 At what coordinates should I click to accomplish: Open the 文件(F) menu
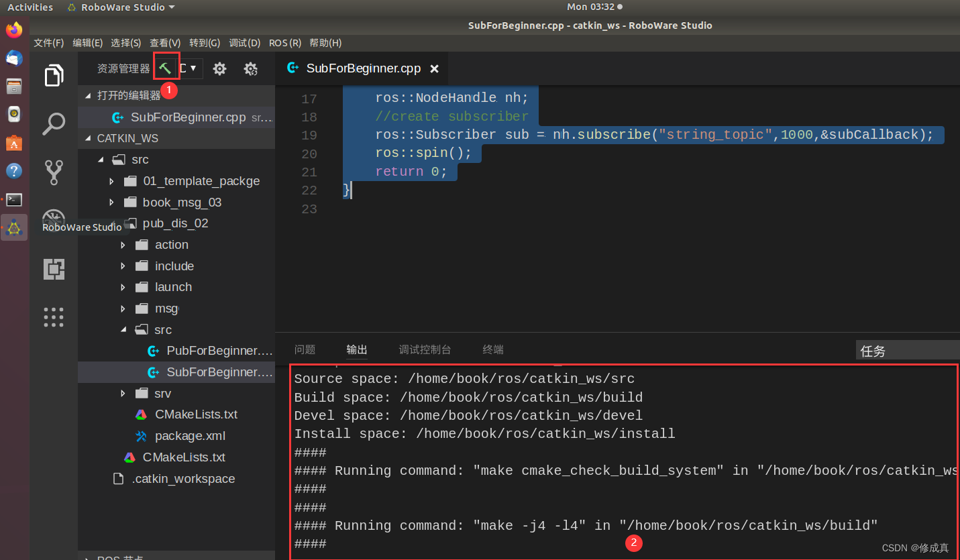(x=49, y=43)
